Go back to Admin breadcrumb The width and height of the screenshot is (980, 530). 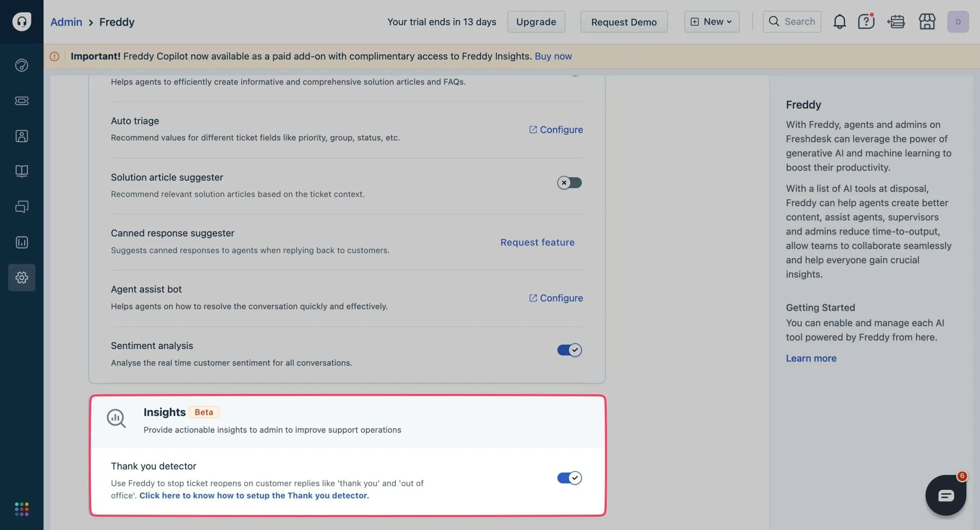66,22
